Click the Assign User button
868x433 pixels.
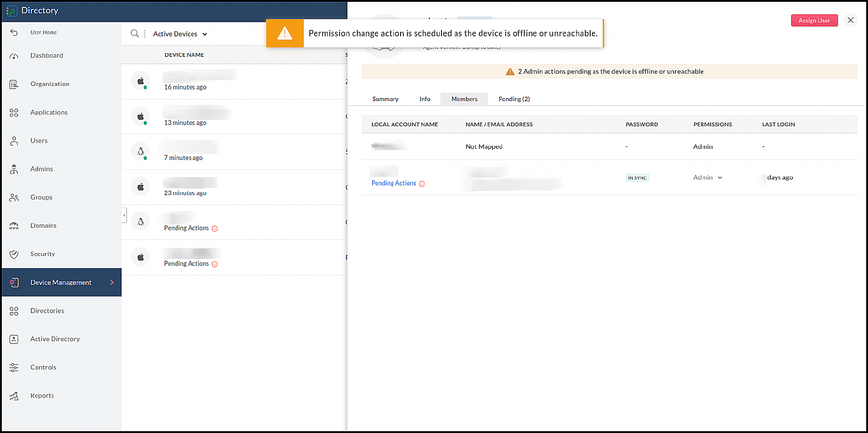(x=814, y=20)
